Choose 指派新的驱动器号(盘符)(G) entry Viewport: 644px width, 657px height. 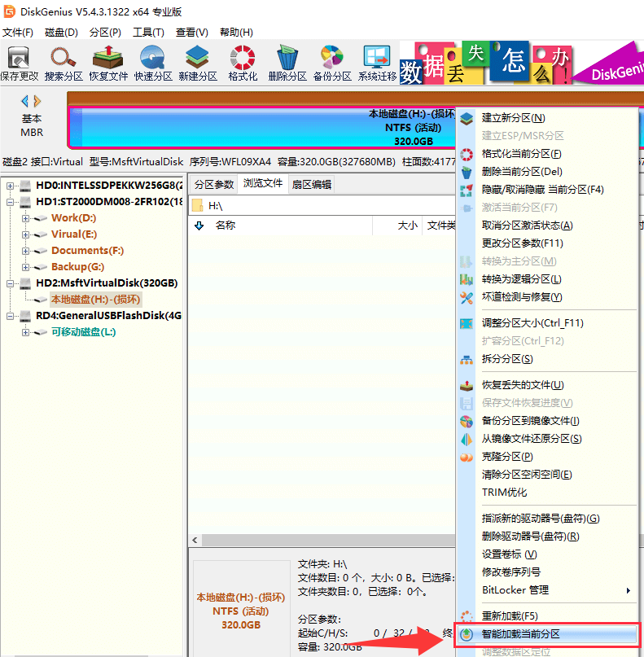coord(547,519)
